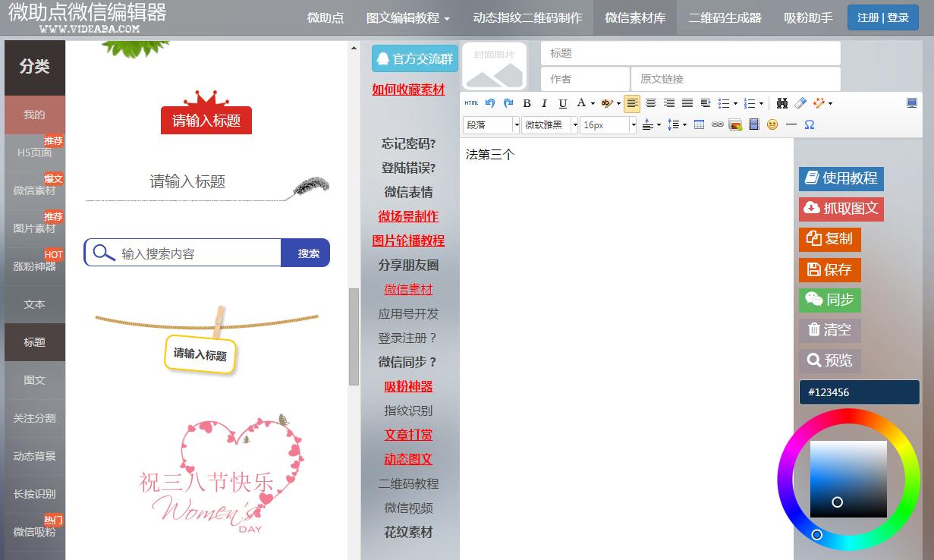Click the 保存 save button
This screenshot has width=934, height=560.
pyautogui.click(x=829, y=269)
